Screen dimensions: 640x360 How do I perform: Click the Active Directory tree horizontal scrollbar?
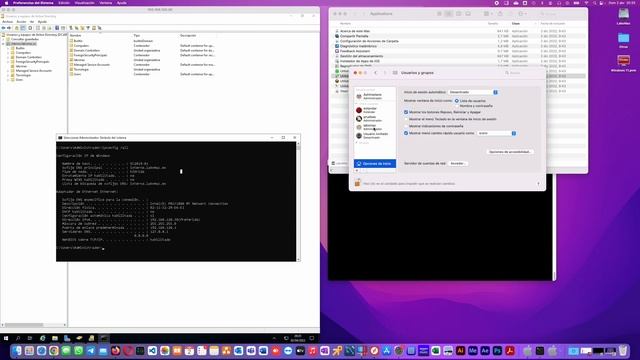[33, 325]
